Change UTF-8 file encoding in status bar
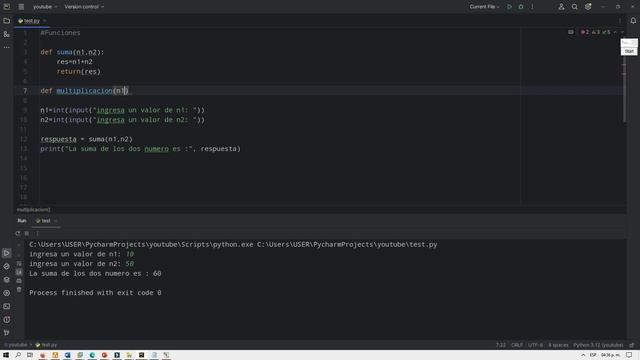The width and height of the screenshot is (640, 360). click(536, 345)
